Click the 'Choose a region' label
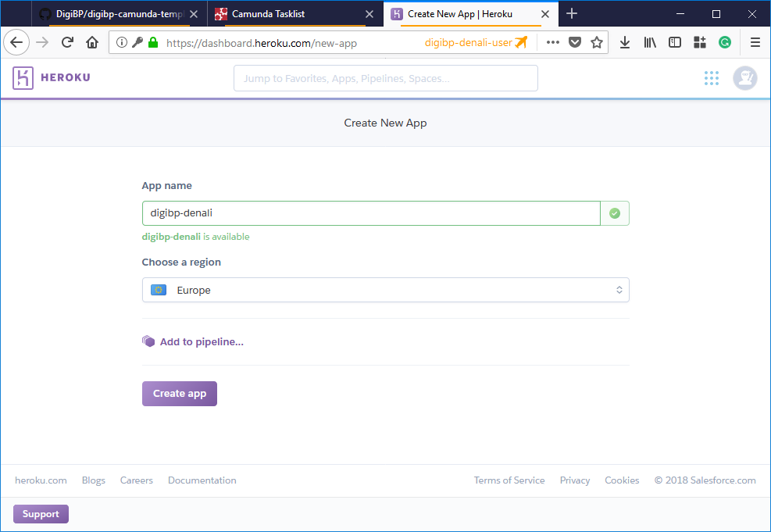The image size is (771, 532). click(x=181, y=262)
